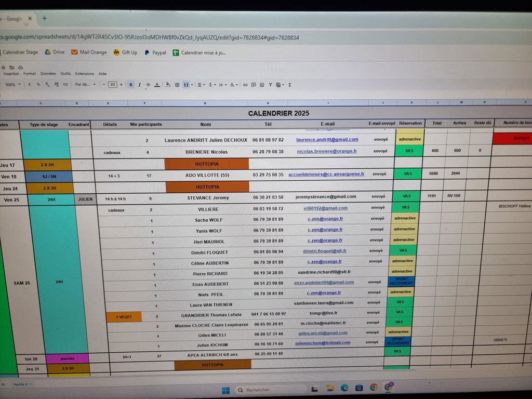
Task: Open the font dropdown 'Par dé...'
Action: coord(85,85)
